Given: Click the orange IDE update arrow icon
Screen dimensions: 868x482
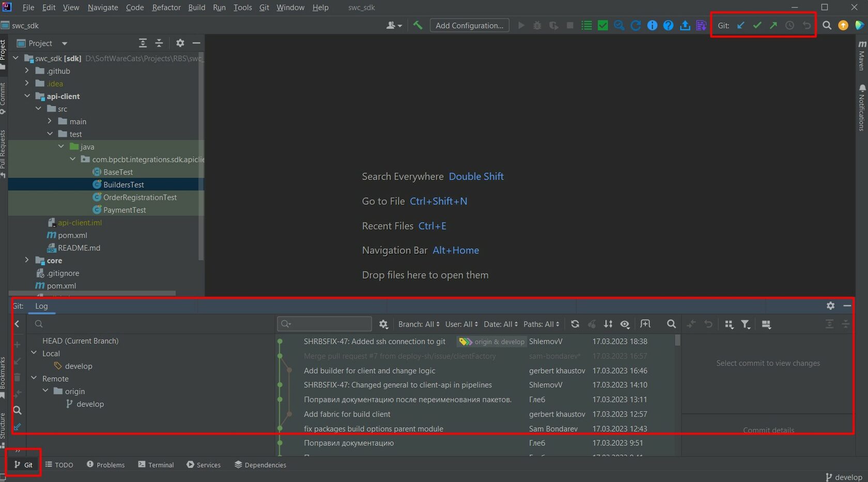Looking at the screenshot, I should pyautogui.click(x=843, y=25).
